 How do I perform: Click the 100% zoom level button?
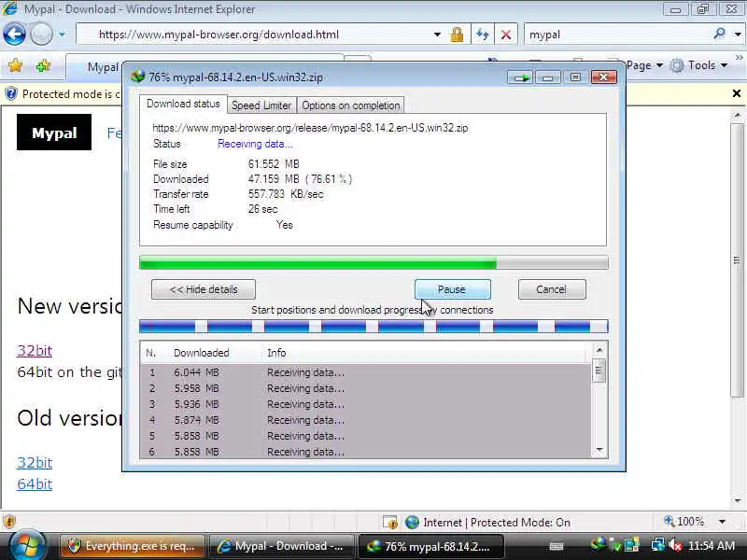[x=684, y=522]
